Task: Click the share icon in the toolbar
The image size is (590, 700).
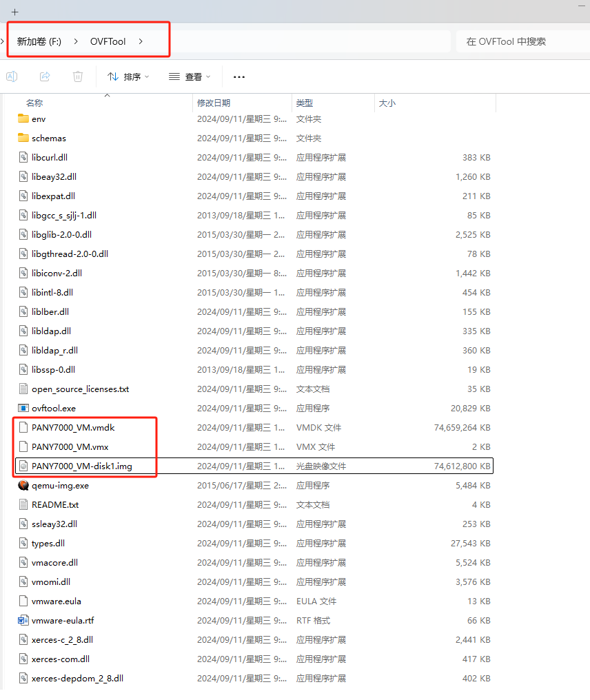Action: [45, 76]
